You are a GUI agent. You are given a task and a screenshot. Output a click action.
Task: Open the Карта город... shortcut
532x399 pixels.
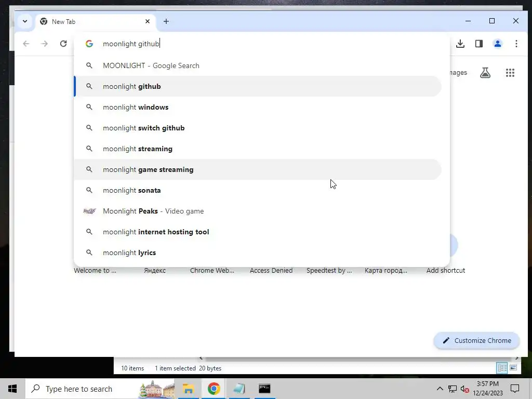tap(386, 270)
